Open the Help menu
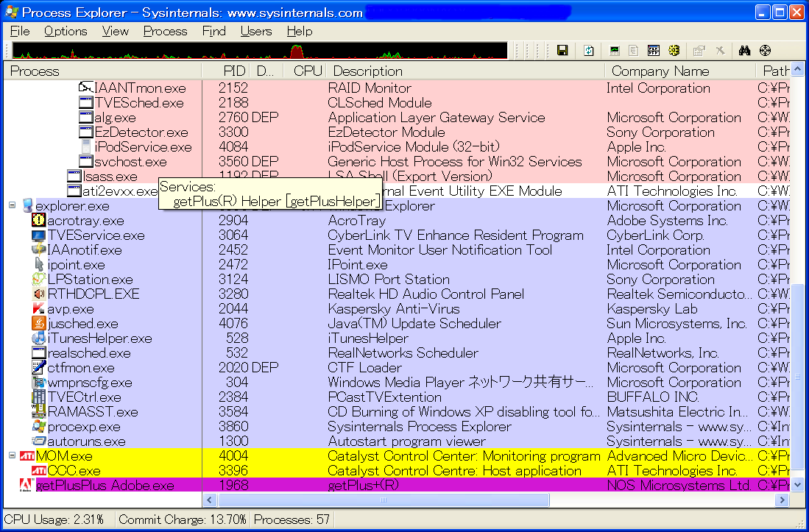809x532 pixels. click(300, 32)
